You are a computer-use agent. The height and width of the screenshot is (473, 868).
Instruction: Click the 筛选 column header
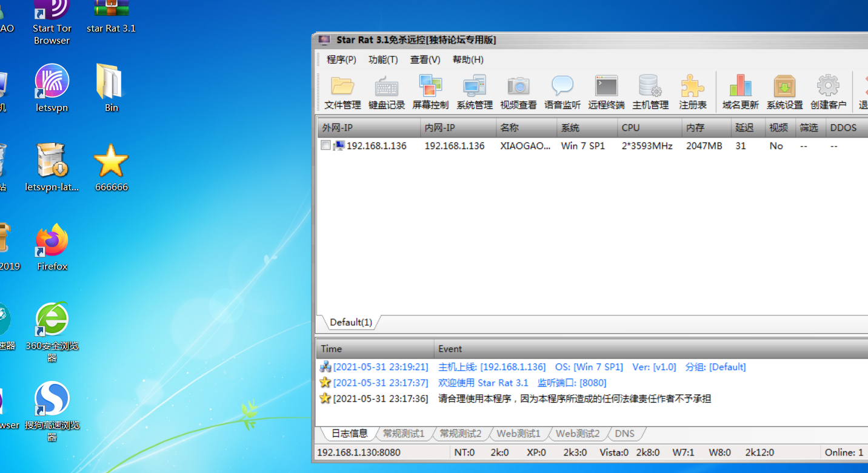point(810,128)
